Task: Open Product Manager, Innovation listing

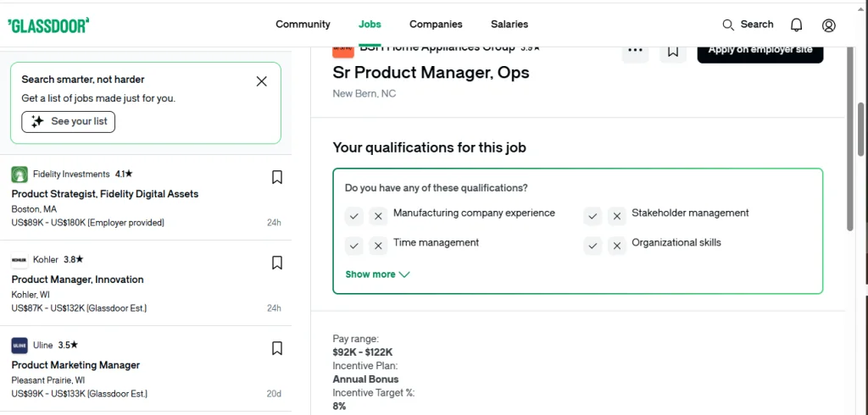Action: click(77, 279)
